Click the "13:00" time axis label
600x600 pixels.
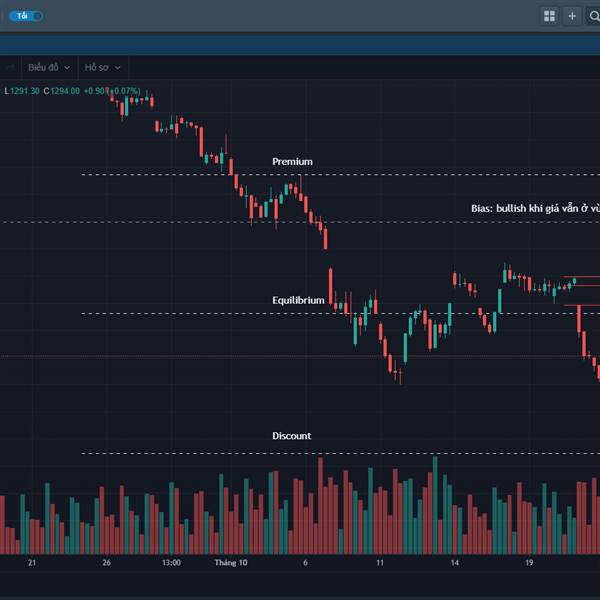pyautogui.click(x=171, y=563)
